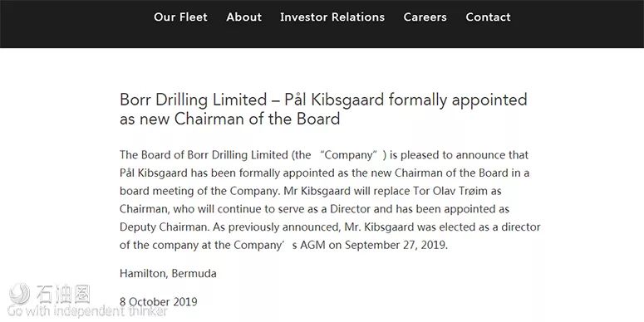
Task: Click the quoted word “Company” in the first sentence
Action: 349,155
